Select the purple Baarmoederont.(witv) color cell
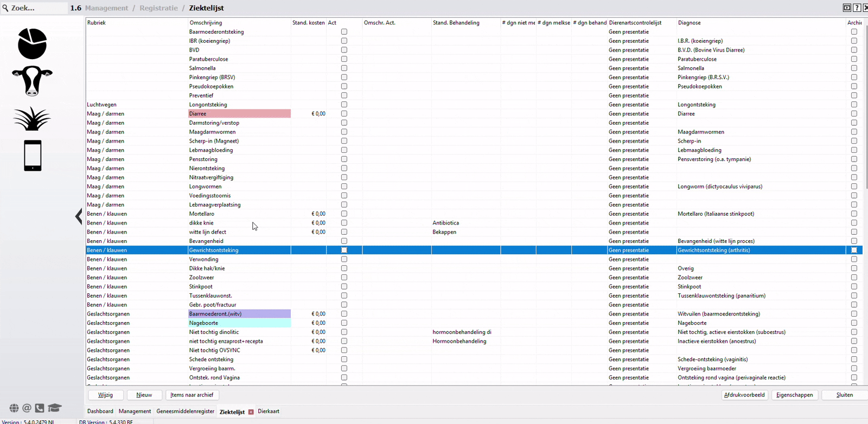Screen dimensions: 868x424 coord(239,314)
